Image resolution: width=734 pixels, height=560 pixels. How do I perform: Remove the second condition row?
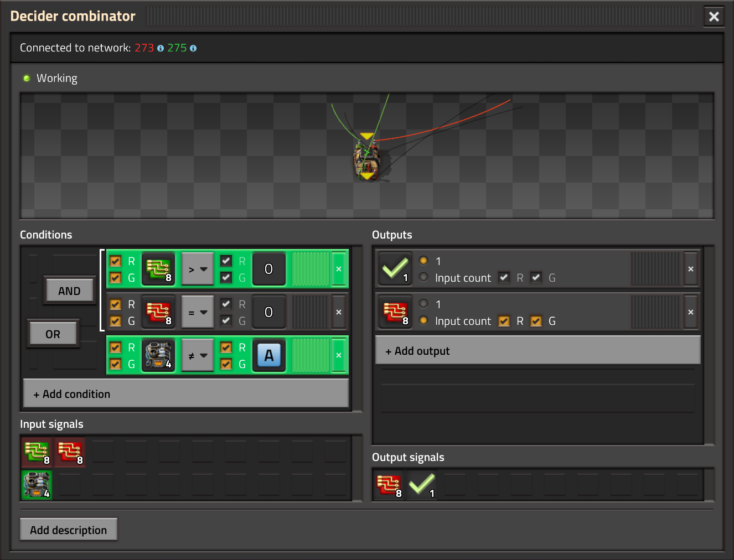coord(339,312)
